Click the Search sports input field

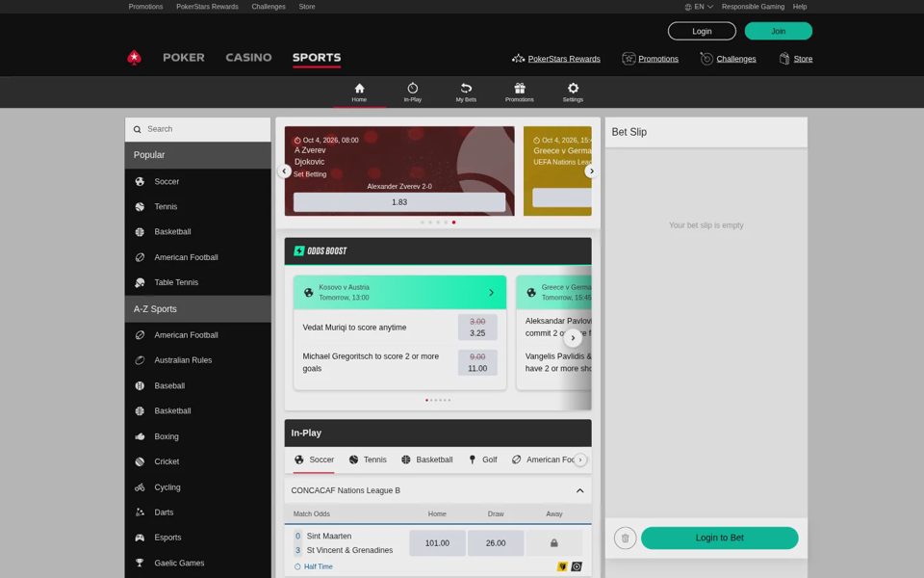pyautogui.click(x=197, y=129)
